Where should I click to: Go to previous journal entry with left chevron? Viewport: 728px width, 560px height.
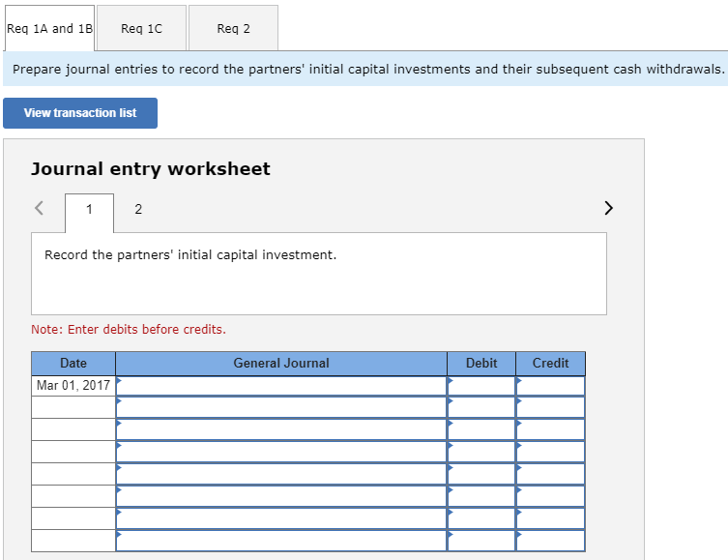[x=40, y=208]
